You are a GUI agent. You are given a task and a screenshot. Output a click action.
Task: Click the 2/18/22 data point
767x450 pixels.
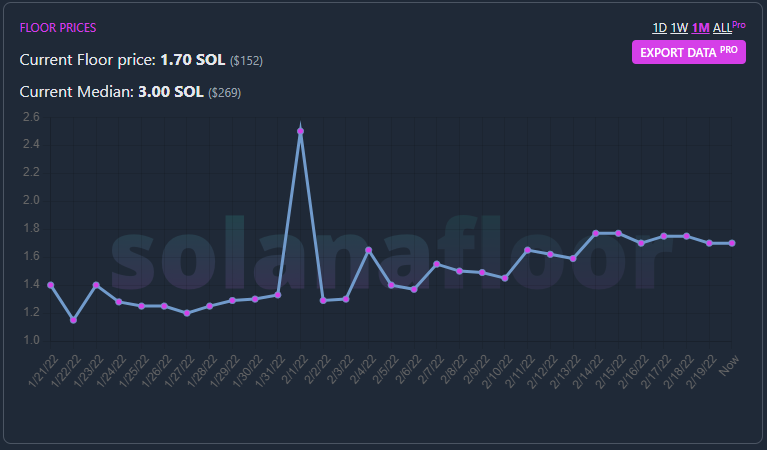(x=687, y=236)
